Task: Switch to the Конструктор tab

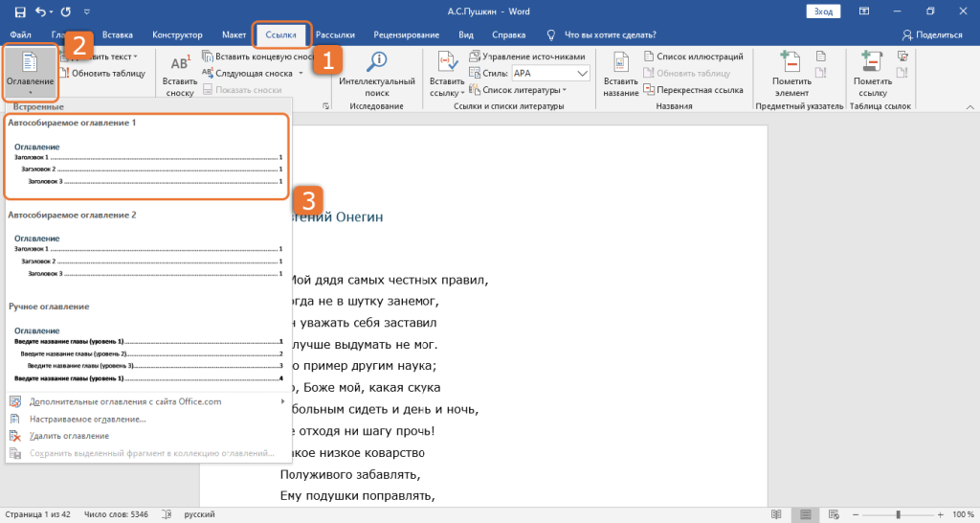Action: click(x=177, y=35)
